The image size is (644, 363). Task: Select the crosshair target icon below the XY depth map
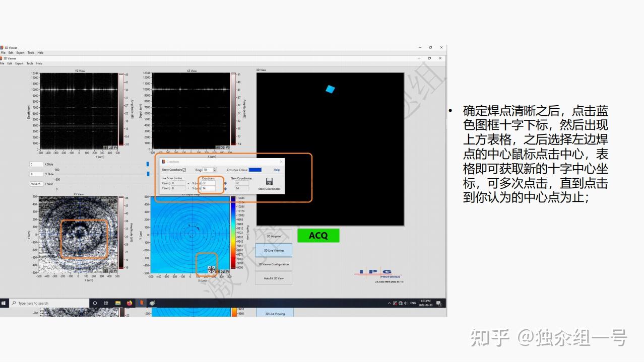(x=210, y=269)
